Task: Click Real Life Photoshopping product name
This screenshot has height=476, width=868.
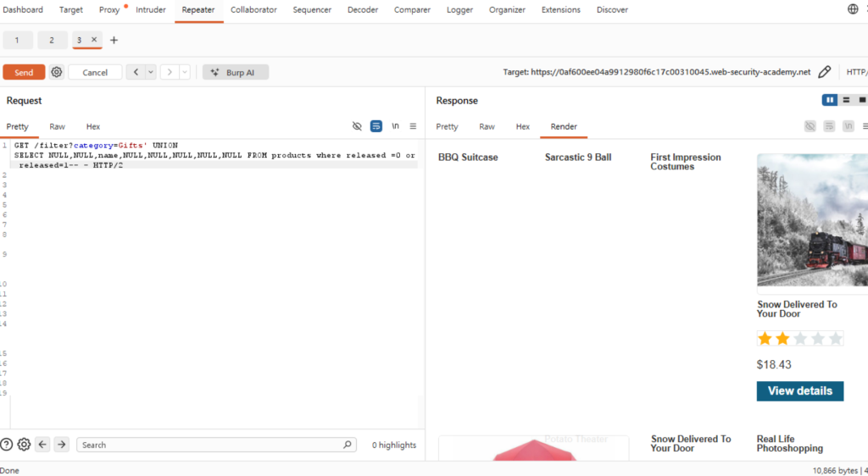Action: pos(789,443)
